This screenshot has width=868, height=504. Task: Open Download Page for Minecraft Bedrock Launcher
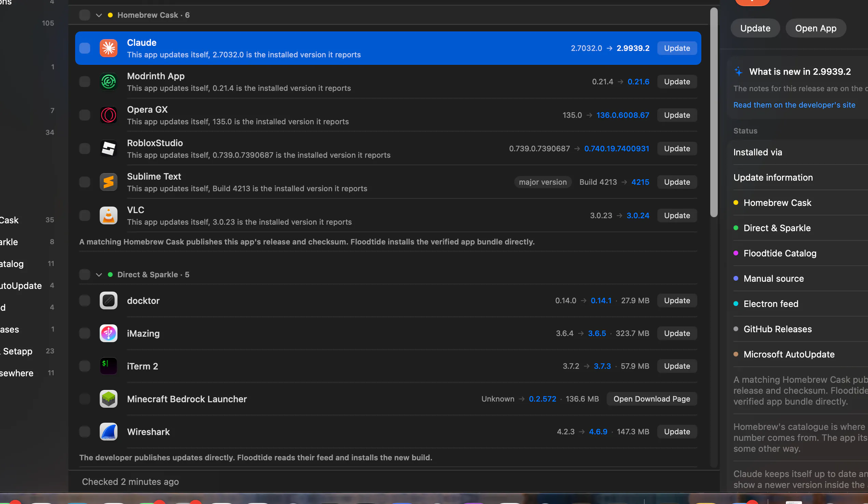[x=652, y=398]
